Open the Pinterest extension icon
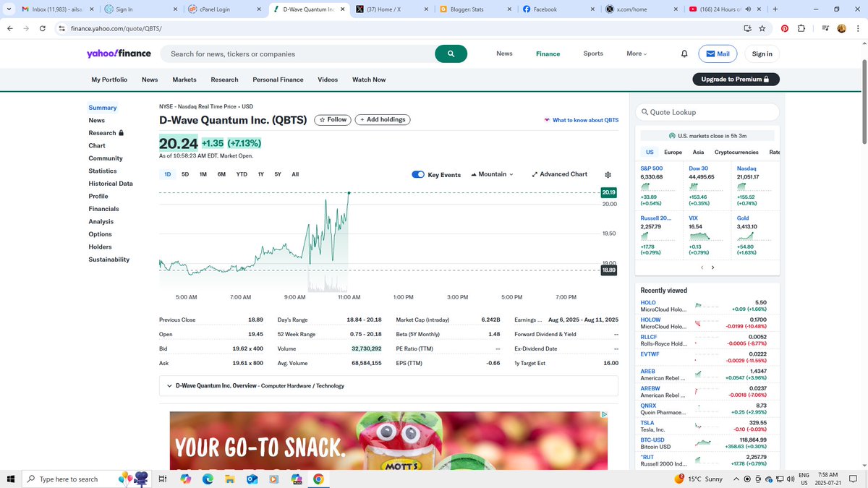This screenshot has height=488, width=868. pyautogui.click(x=785, y=28)
